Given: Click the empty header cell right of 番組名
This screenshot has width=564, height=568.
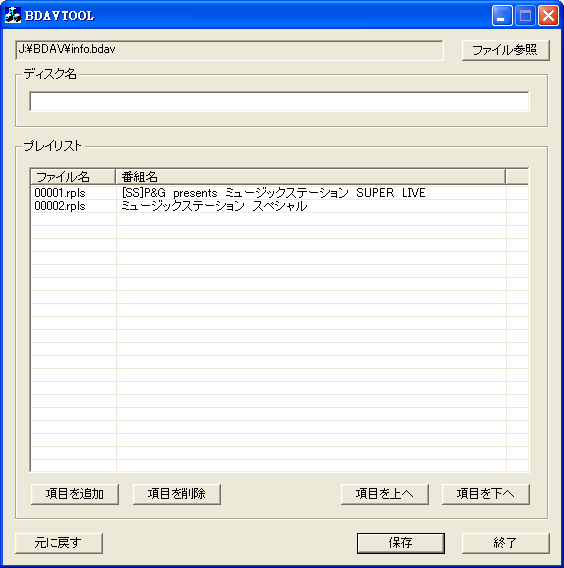Looking at the screenshot, I should click(517, 177).
